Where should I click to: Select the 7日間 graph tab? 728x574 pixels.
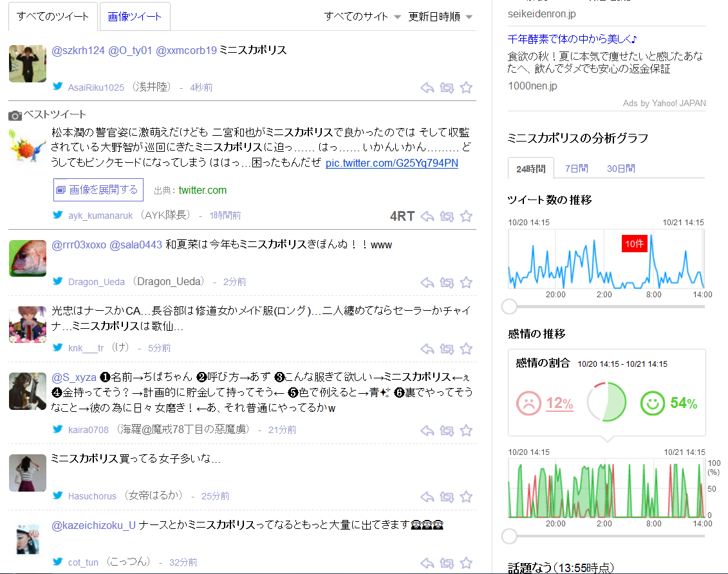pyautogui.click(x=576, y=169)
